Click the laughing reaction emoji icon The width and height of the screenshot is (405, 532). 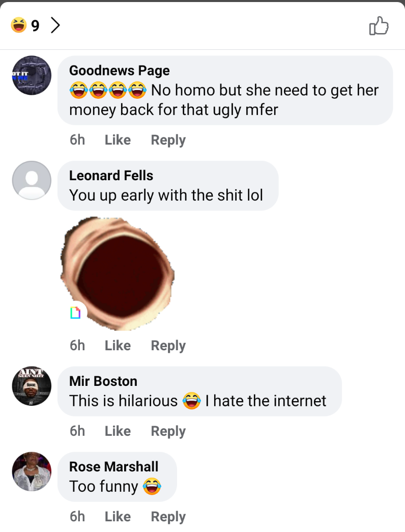click(x=19, y=25)
